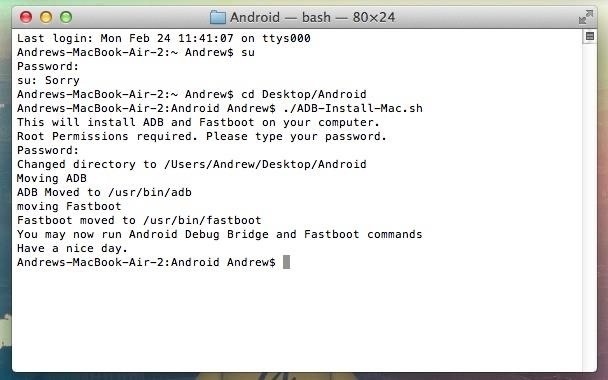Click the './ADB-Install-Mac.sh' command text

tap(353, 108)
